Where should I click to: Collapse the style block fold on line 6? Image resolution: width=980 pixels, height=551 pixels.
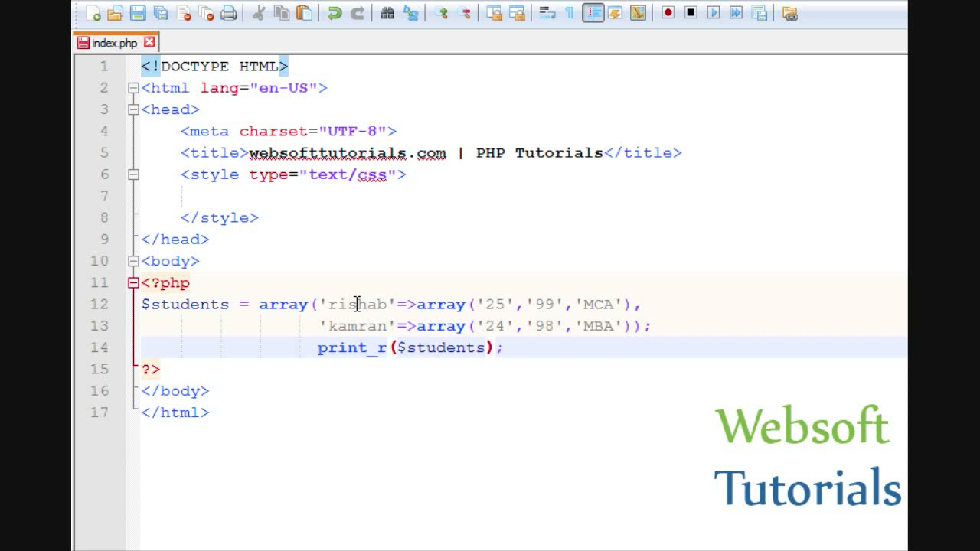click(x=133, y=174)
